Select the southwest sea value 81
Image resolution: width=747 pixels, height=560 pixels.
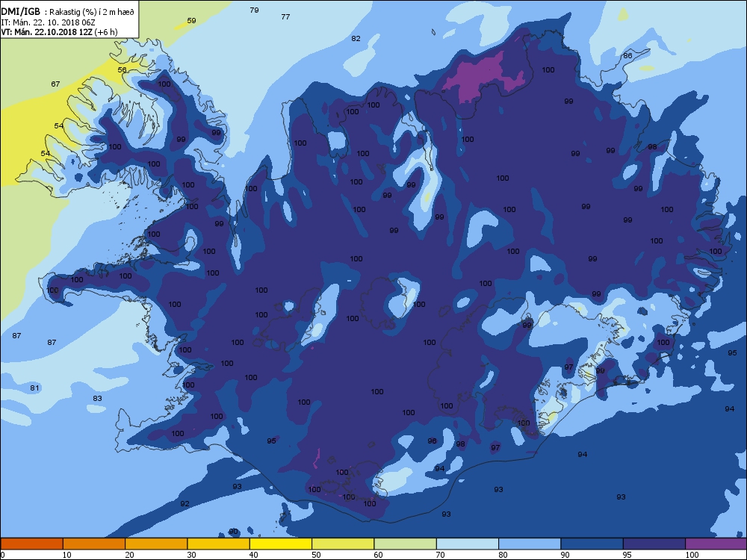click(x=34, y=388)
